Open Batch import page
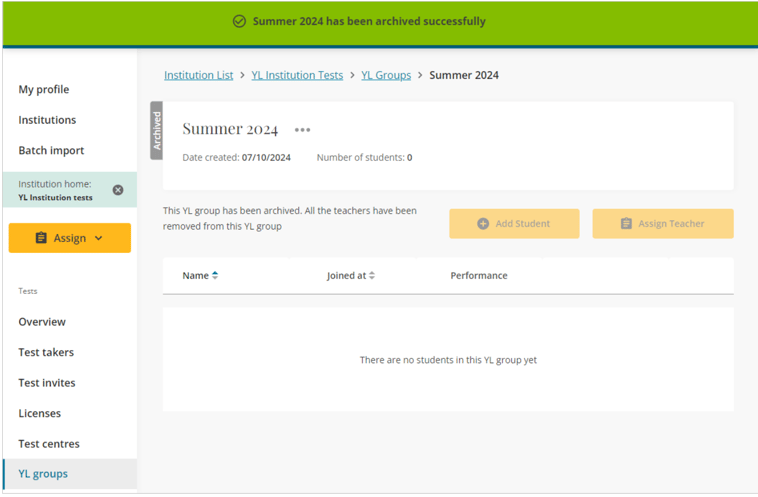This screenshot has height=497, width=758. click(51, 150)
